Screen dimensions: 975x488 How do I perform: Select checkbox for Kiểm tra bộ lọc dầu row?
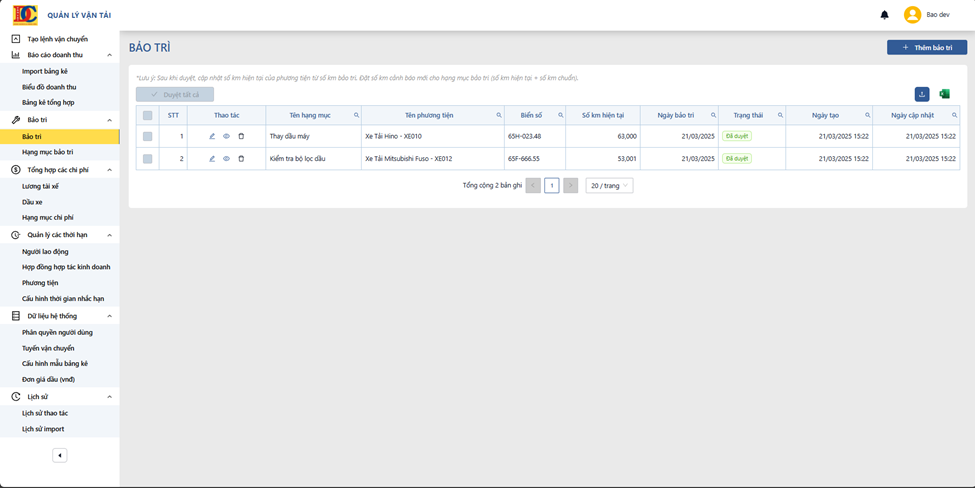coord(147,159)
